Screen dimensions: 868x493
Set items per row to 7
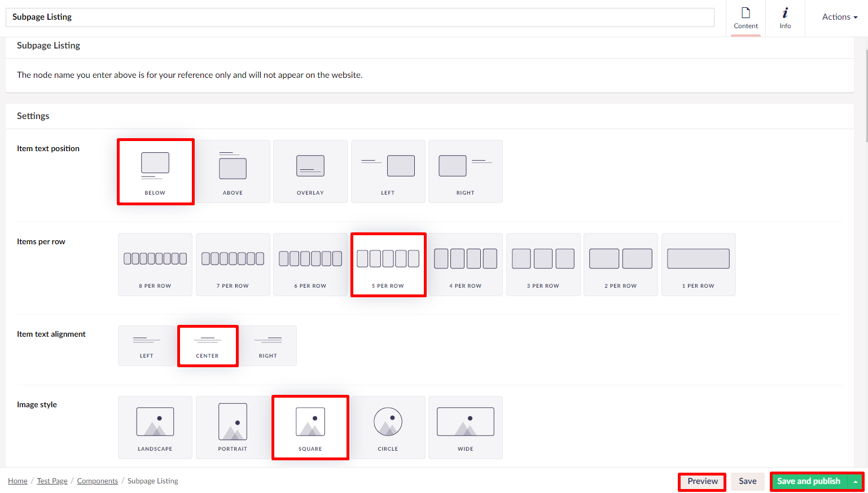coord(233,265)
